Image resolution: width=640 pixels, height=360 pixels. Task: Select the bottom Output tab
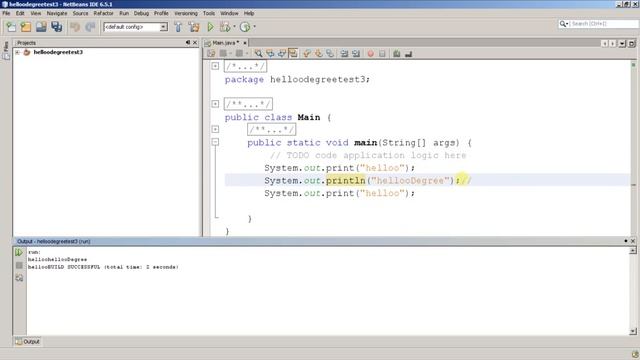[x=28, y=342]
